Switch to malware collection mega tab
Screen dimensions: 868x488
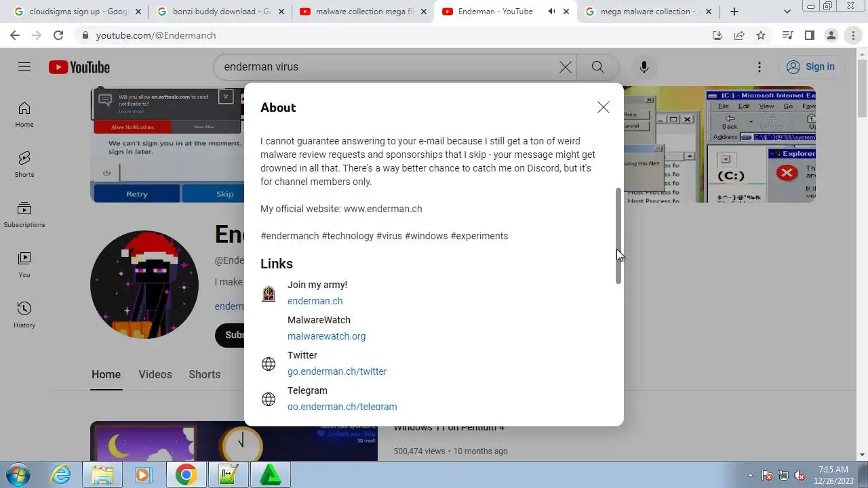(363, 12)
